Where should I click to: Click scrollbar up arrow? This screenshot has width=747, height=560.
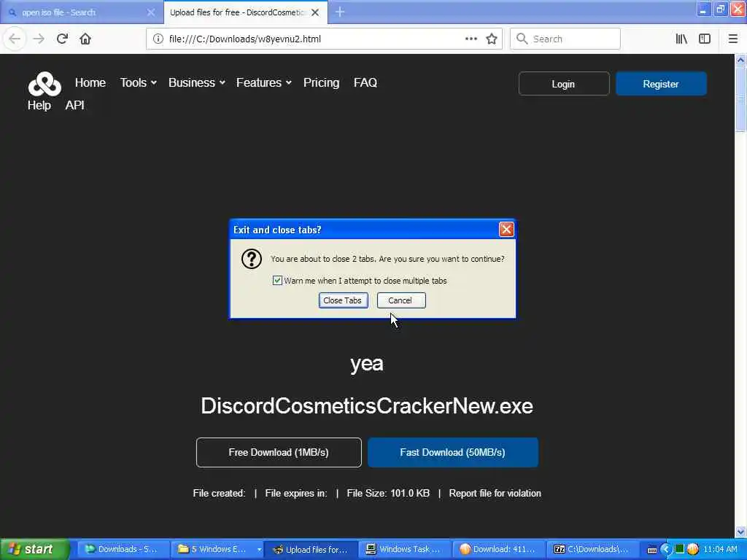(x=740, y=60)
